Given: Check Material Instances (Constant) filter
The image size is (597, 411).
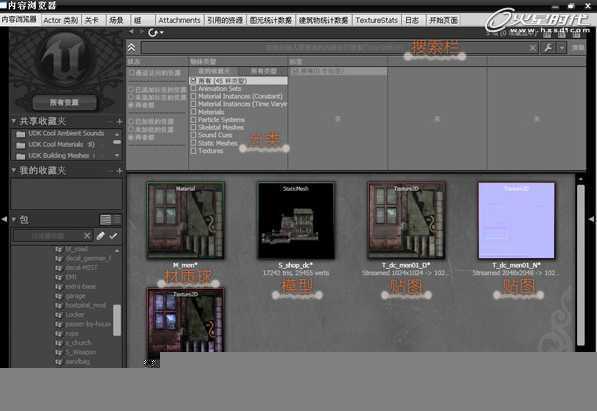Looking at the screenshot, I should pyautogui.click(x=193, y=96).
